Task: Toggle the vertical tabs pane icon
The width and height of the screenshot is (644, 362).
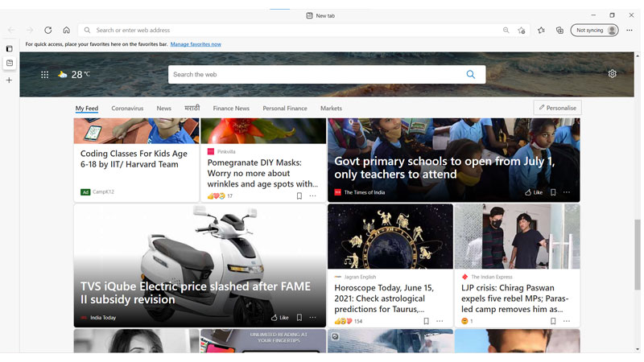Action: (9, 48)
